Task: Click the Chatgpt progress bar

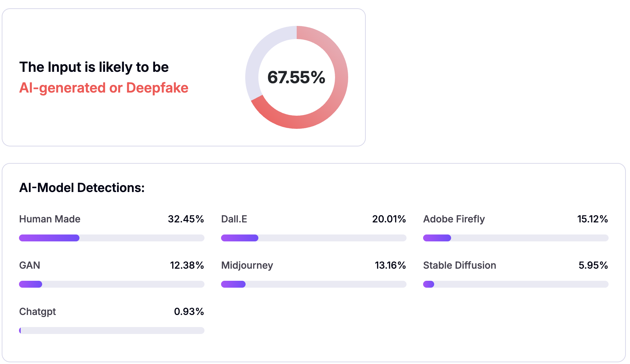Action: [x=112, y=331]
